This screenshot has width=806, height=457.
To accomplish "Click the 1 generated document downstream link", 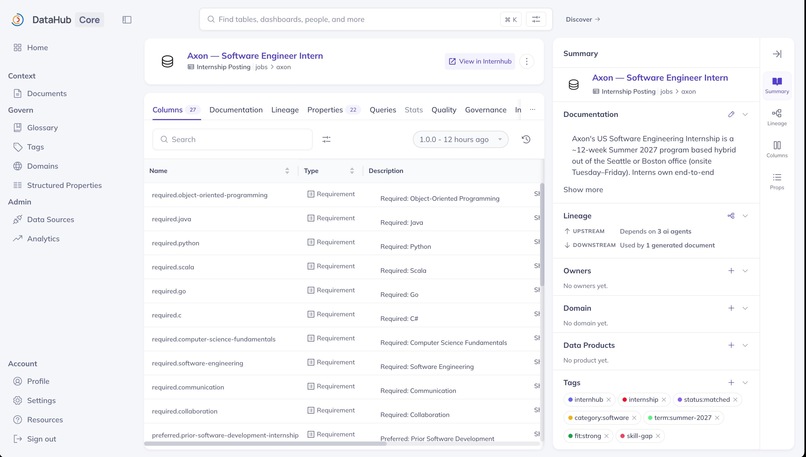I will click(x=680, y=245).
